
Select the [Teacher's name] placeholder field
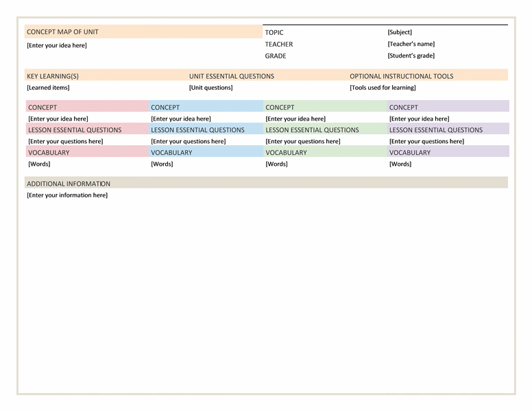coord(411,44)
